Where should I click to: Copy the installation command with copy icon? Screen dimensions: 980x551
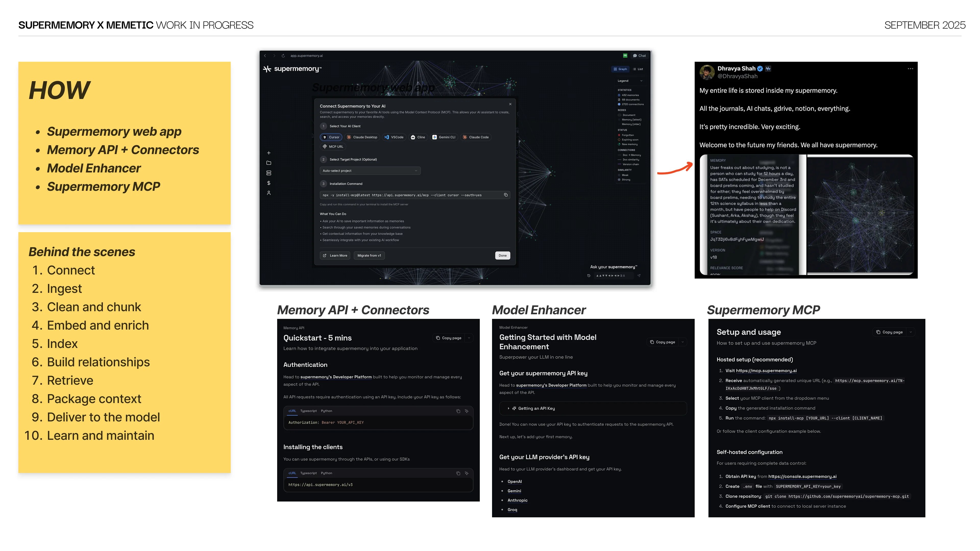pyautogui.click(x=506, y=195)
